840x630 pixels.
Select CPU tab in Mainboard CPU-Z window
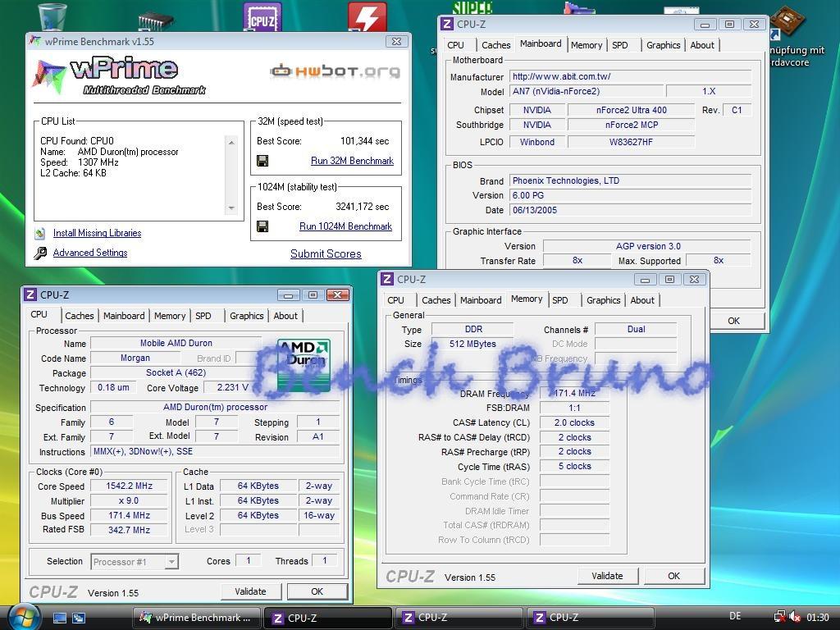pyautogui.click(x=456, y=45)
